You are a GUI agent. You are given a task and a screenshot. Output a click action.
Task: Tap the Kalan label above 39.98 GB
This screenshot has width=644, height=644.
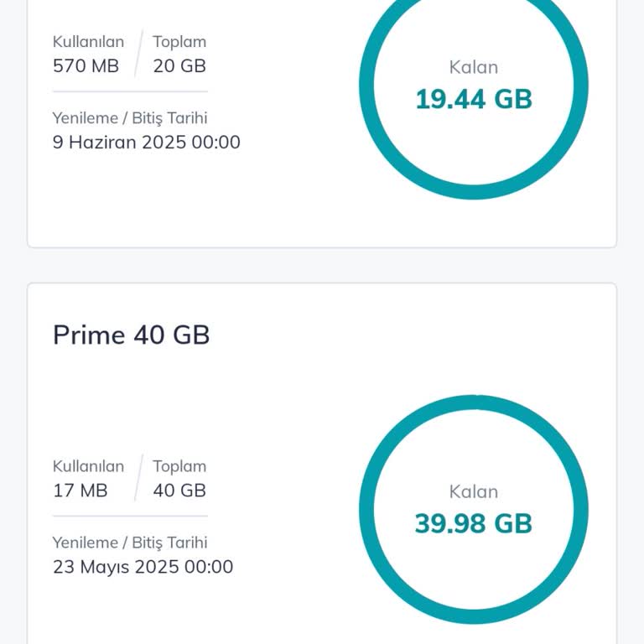(x=474, y=491)
